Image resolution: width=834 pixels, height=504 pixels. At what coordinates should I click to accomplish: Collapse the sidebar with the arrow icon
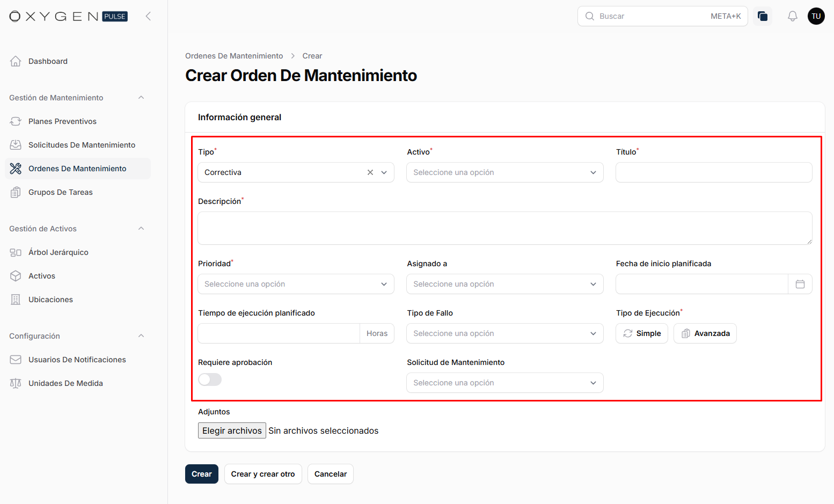(x=148, y=16)
